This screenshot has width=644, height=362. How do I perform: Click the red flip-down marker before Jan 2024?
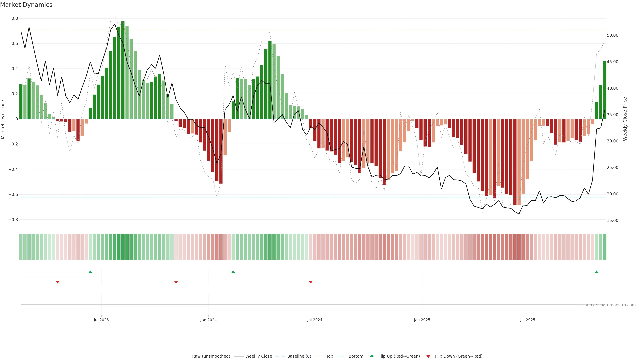point(176,282)
